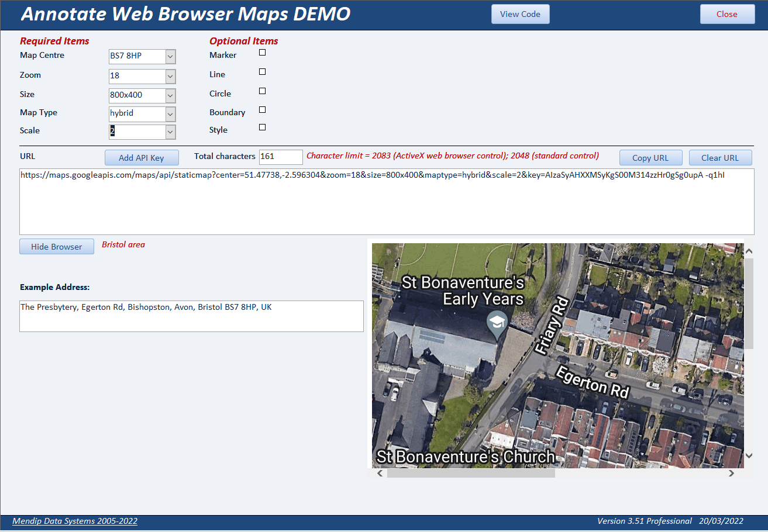
Task: Open the Map Centre dropdown
Action: (x=170, y=57)
